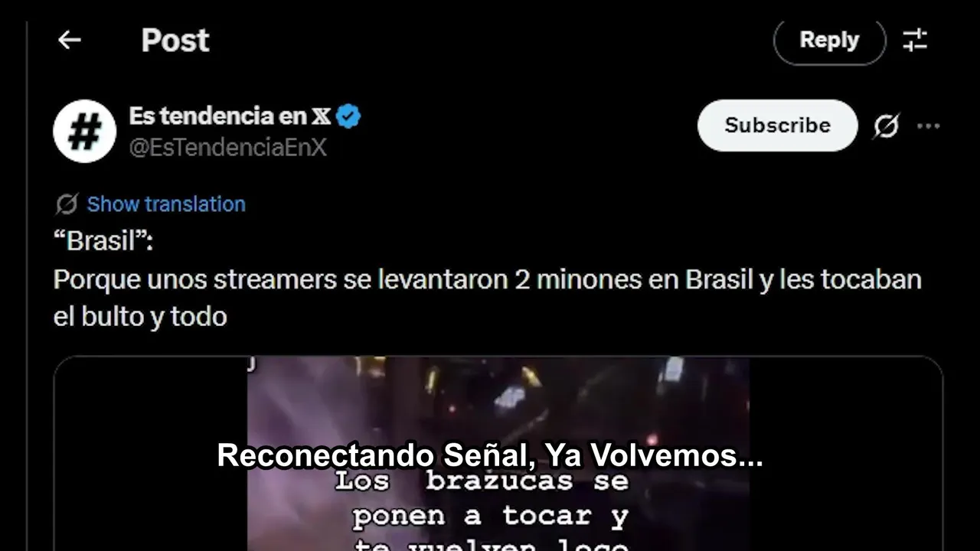Show translation of the post

[166, 204]
